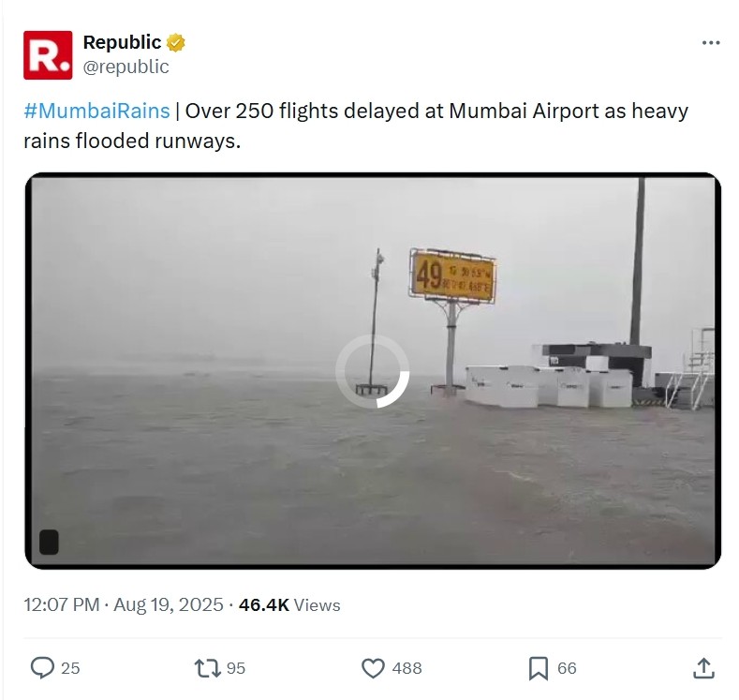The image size is (739, 700).
Task: Like the tweet with the heart icon
Action: (373, 668)
